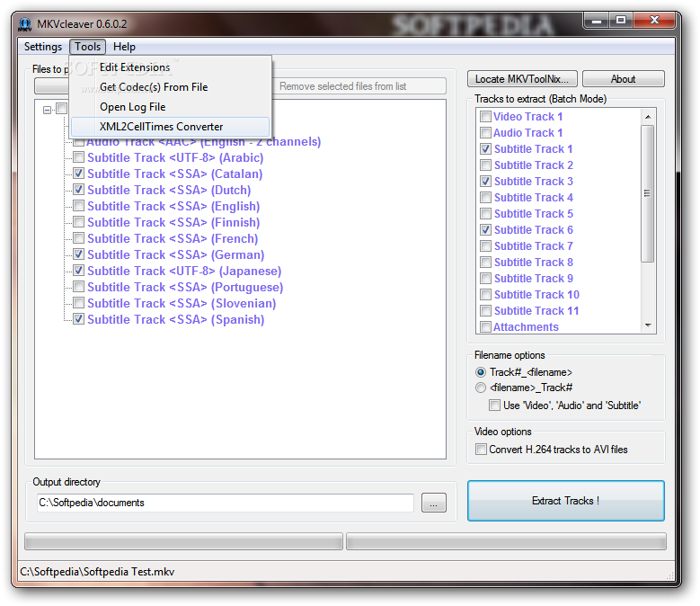Minimize the MKVcleaver window

click(x=597, y=20)
